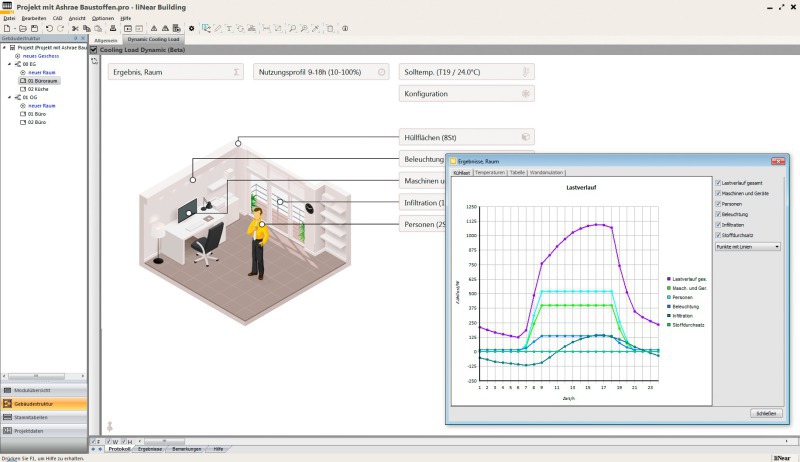Switch to Tabelle tab in results dialog
The width and height of the screenshot is (800, 462).
coord(517,172)
